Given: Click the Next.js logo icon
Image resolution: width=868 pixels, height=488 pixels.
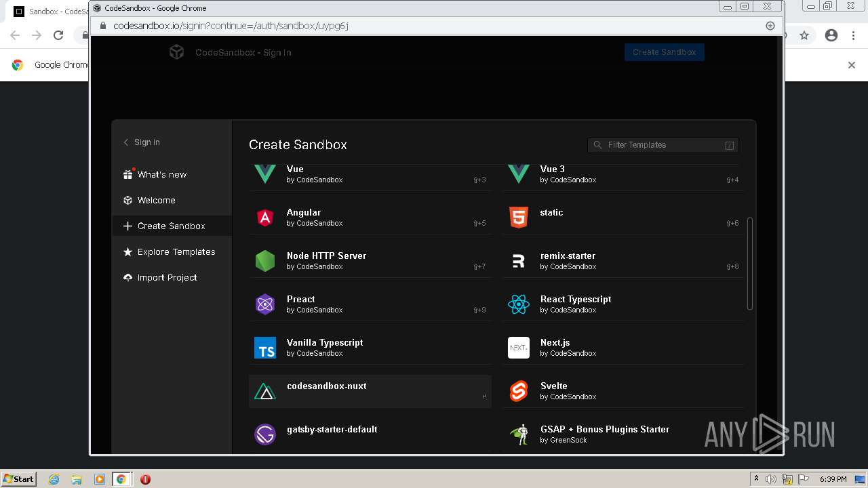Looking at the screenshot, I should tap(519, 348).
